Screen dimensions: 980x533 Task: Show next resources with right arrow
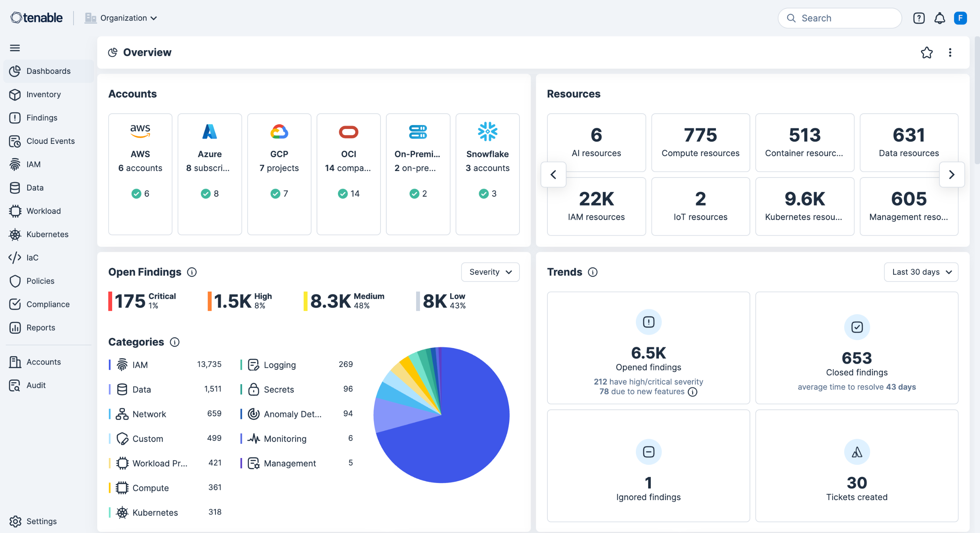(952, 174)
